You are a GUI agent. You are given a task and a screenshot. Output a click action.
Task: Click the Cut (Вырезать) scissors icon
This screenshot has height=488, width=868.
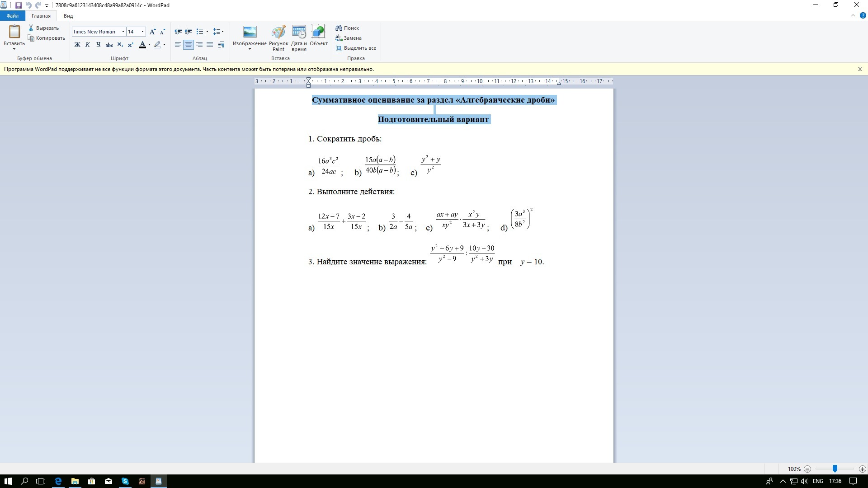pos(31,28)
